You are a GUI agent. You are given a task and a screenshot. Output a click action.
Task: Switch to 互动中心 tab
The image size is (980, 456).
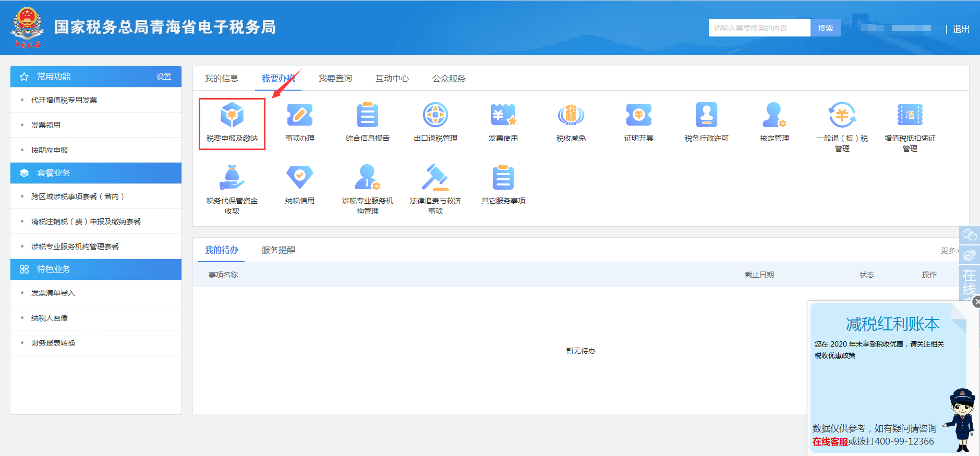point(392,79)
